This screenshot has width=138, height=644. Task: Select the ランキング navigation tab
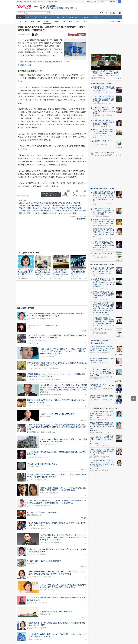pyautogui.click(x=86, y=17)
